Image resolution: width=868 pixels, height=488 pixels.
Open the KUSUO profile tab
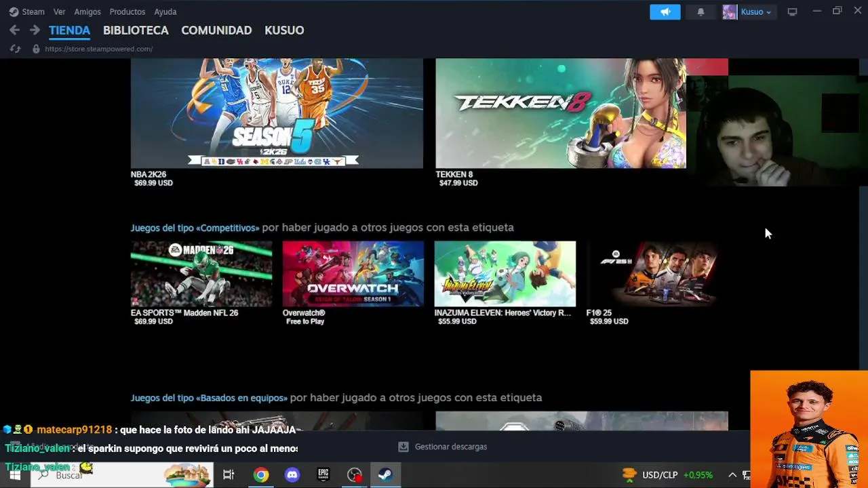(x=284, y=30)
